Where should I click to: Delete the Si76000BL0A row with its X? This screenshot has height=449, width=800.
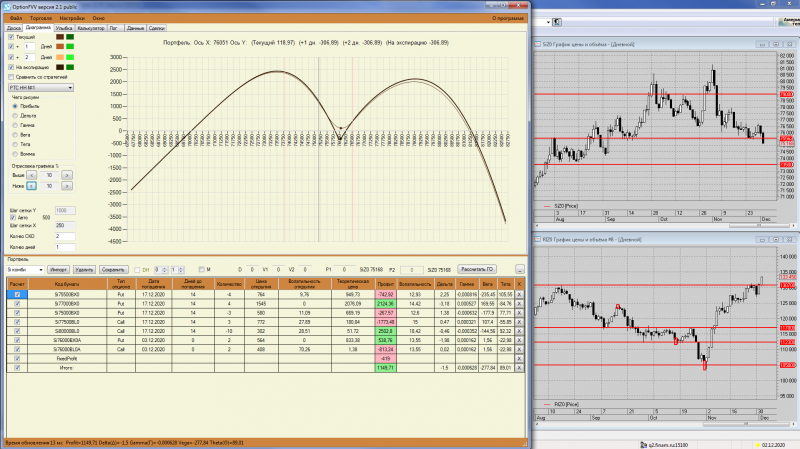[519, 350]
